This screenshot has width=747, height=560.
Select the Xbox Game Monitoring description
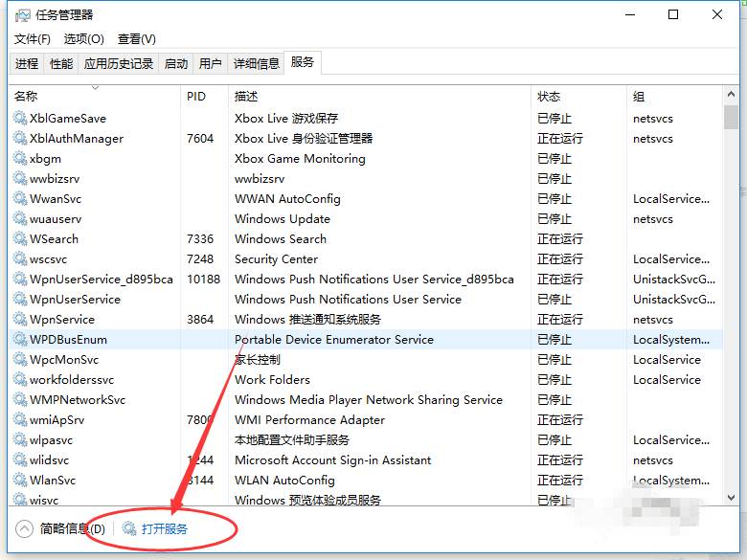point(300,159)
